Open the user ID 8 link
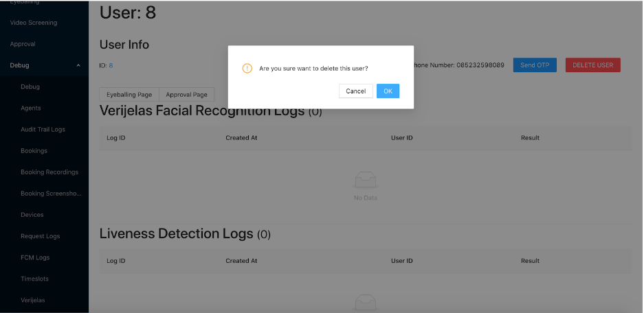 [111, 65]
